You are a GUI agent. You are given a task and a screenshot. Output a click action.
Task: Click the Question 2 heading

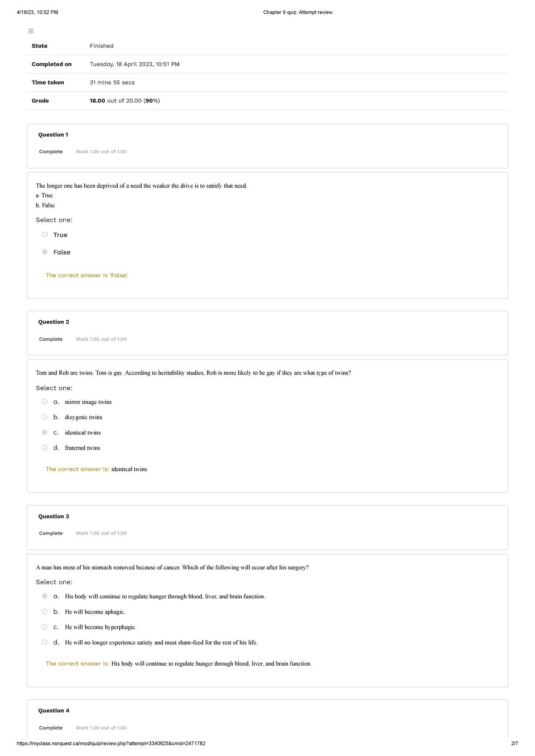[53, 322]
